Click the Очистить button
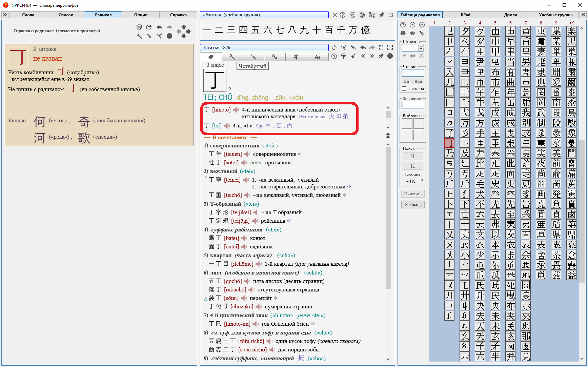This screenshot has width=588, height=367. tap(413, 194)
